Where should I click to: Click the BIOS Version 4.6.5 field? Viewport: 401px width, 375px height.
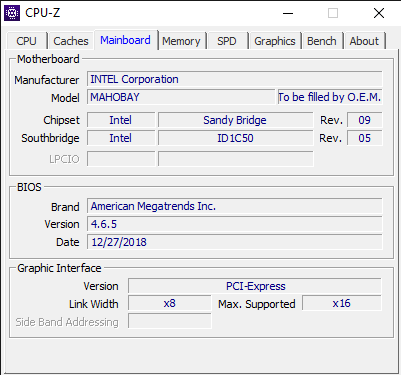pyautogui.click(x=235, y=224)
